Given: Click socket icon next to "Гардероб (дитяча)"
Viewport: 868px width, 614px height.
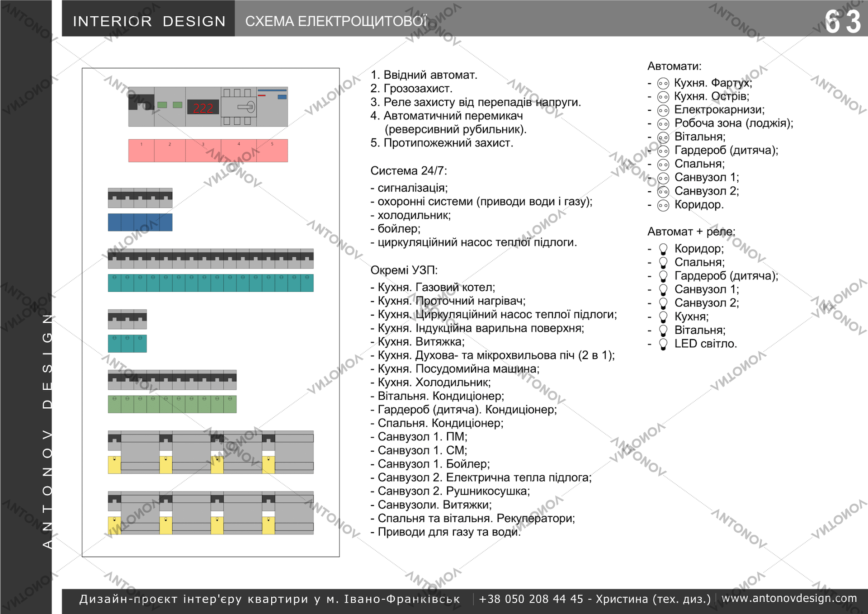Looking at the screenshot, I should [663, 151].
